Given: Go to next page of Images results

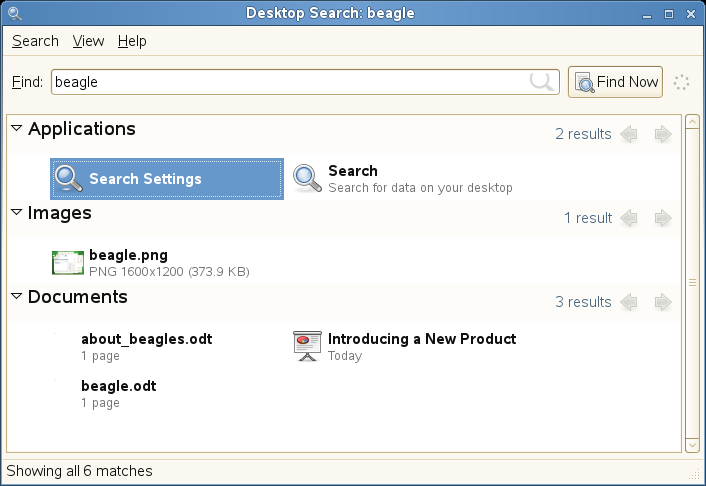Looking at the screenshot, I should pyautogui.click(x=663, y=218).
